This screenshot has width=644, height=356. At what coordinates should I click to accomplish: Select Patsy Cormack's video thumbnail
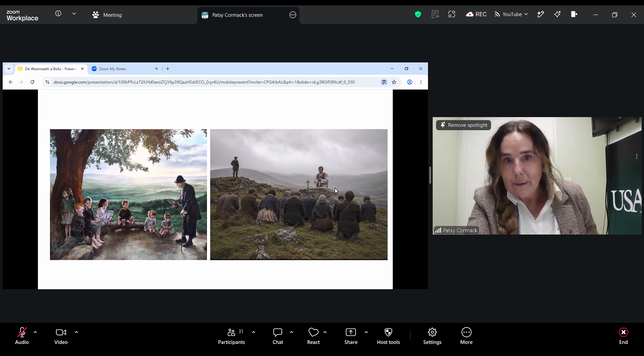click(x=537, y=175)
